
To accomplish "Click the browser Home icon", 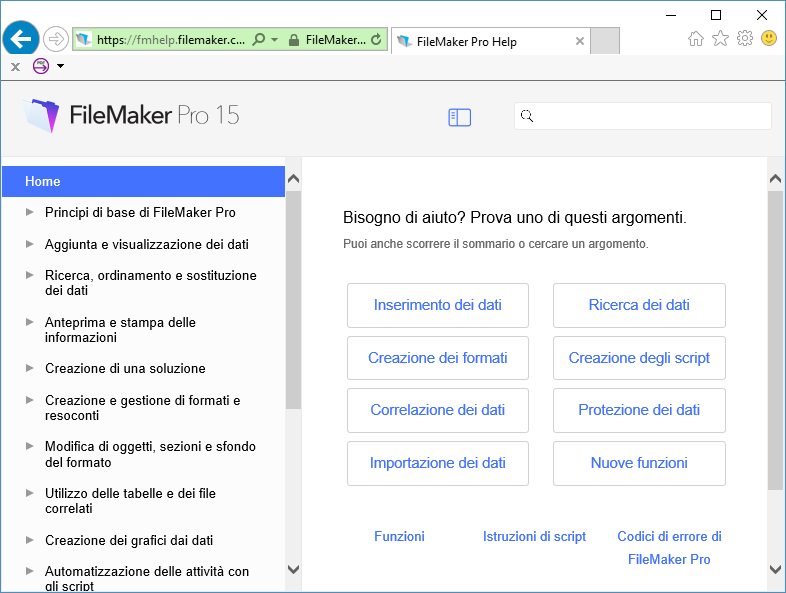I will point(696,39).
